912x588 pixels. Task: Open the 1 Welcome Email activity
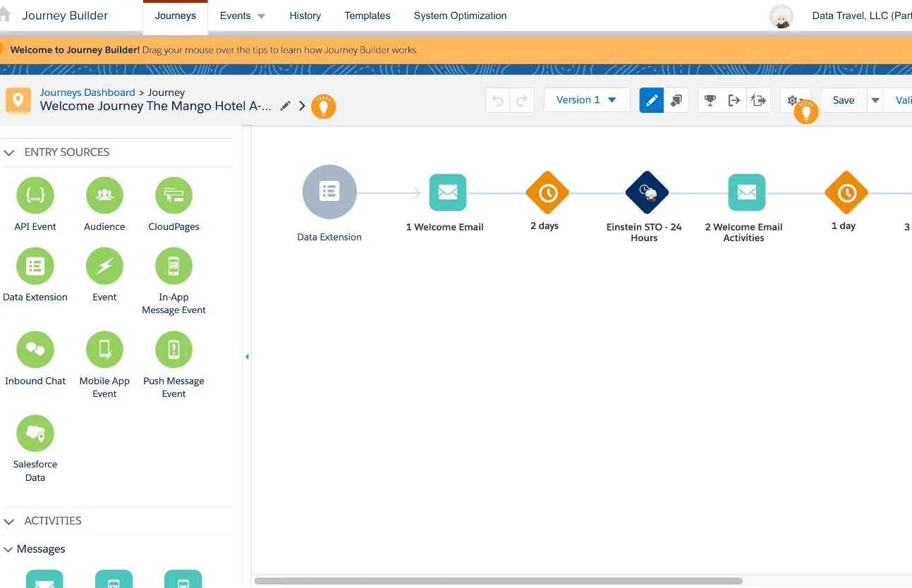point(448,192)
